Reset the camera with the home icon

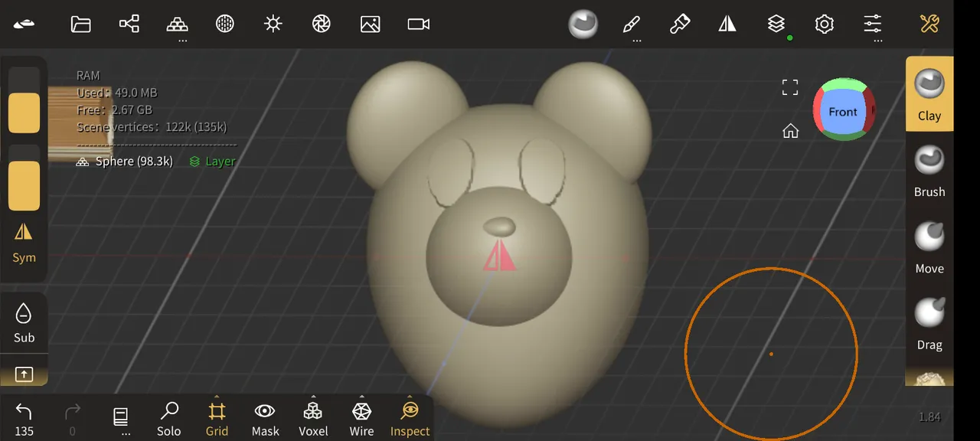[790, 131]
